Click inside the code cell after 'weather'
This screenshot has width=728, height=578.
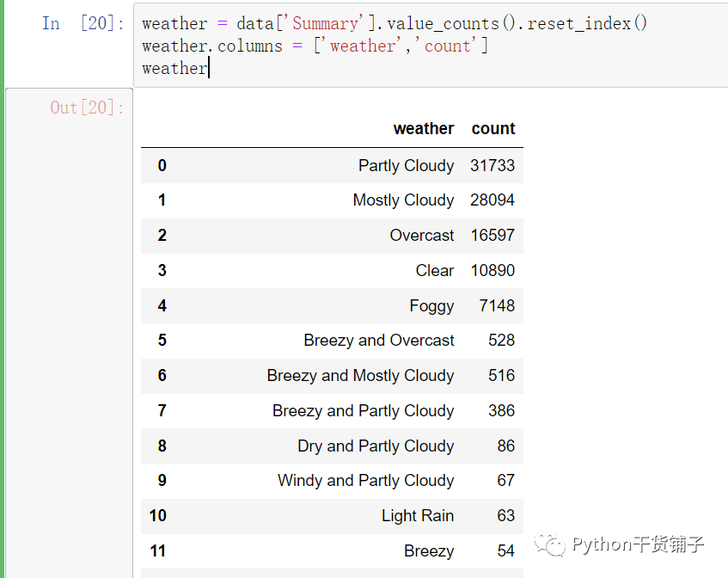pyautogui.click(x=211, y=69)
